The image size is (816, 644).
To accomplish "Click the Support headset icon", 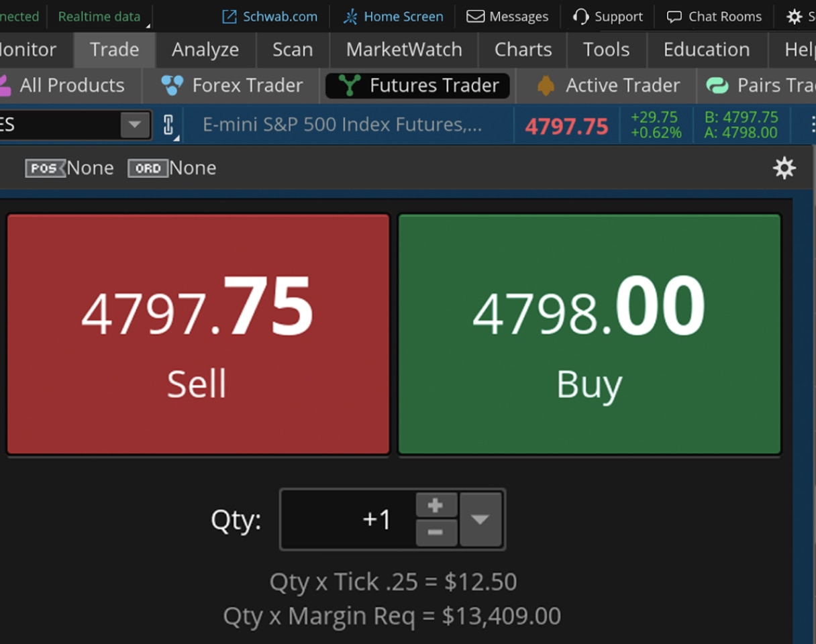I will point(581,17).
